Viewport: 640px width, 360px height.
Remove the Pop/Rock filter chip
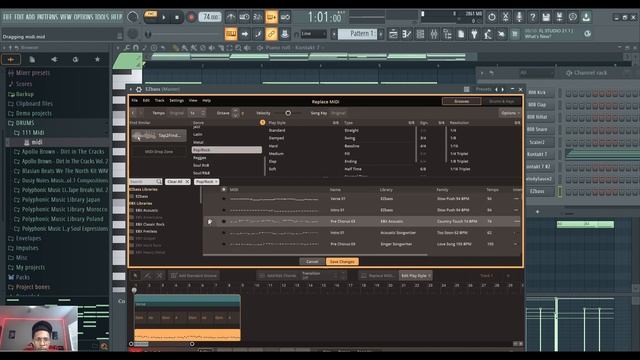click(x=216, y=182)
